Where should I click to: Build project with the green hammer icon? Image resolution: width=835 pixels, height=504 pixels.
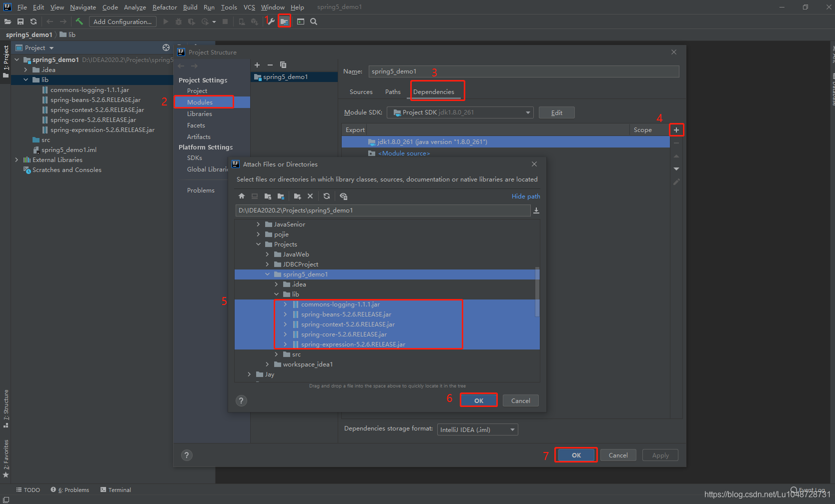(79, 21)
